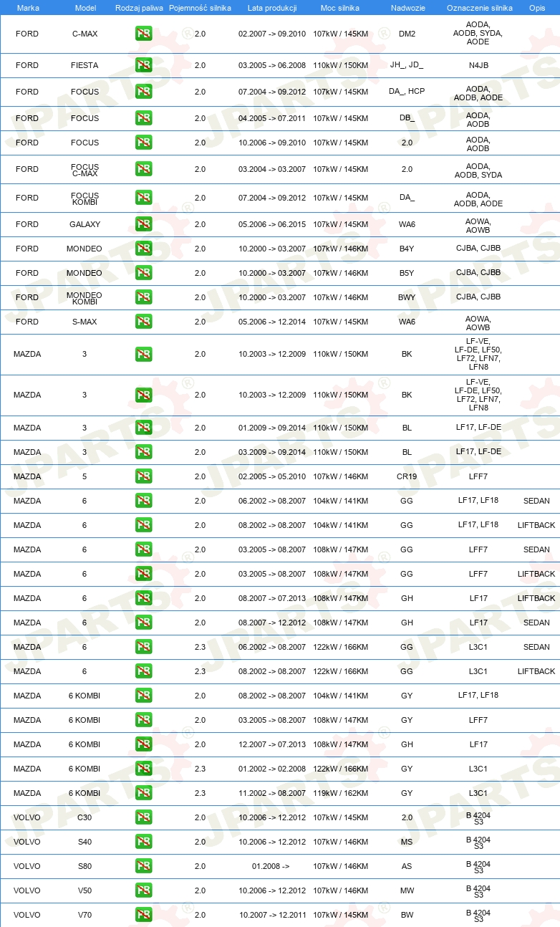
Task: Click the Model column header
Action: (x=86, y=7)
